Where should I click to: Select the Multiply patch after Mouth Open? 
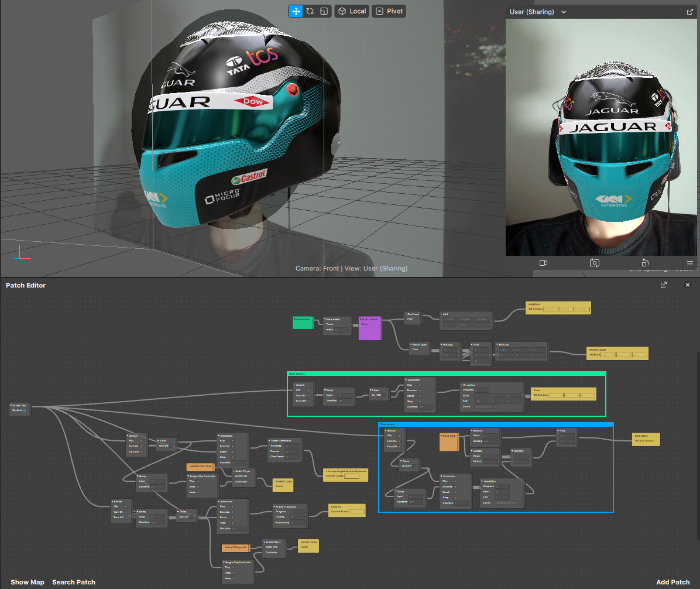click(x=449, y=350)
